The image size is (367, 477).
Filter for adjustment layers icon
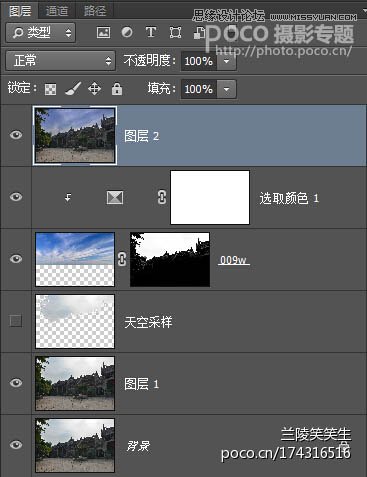click(x=127, y=32)
